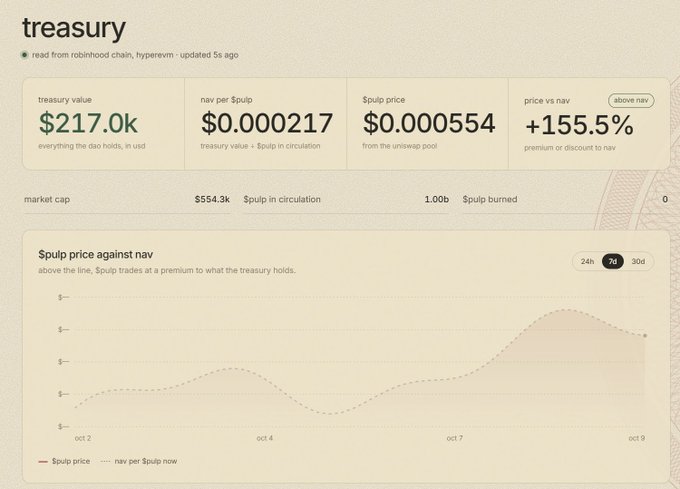Click the $554.3k market cap value
The image size is (680, 489).
212,199
